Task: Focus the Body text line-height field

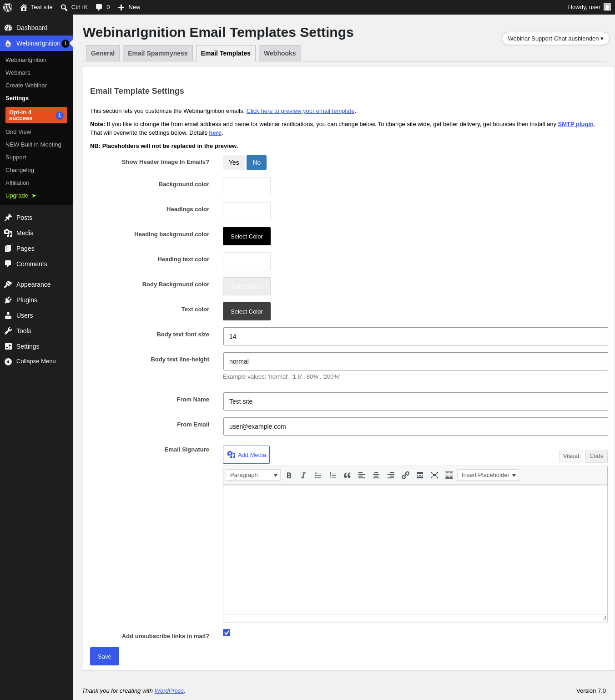Action: (416, 361)
